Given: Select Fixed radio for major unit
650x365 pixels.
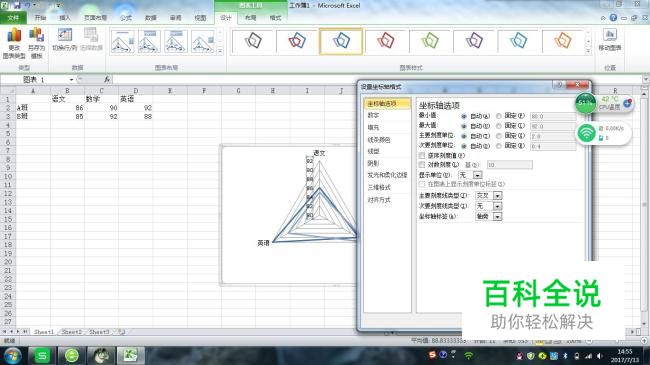Looking at the screenshot, I should click(499, 136).
